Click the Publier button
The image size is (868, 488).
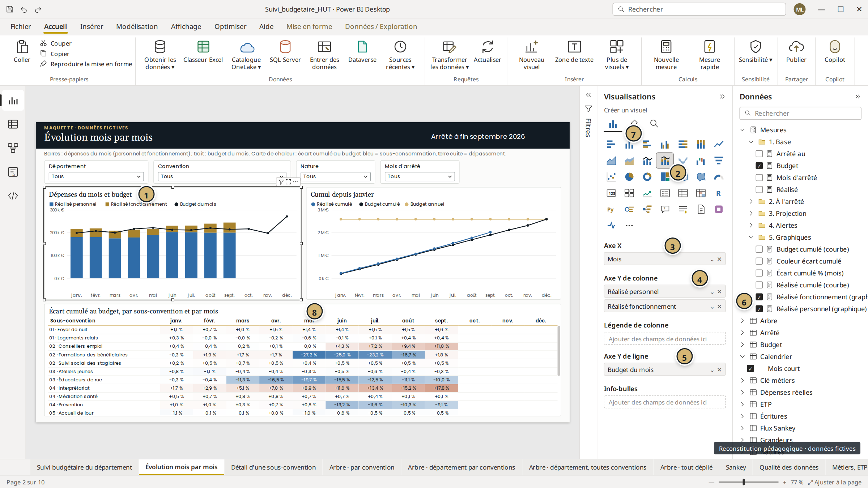pos(796,52)
